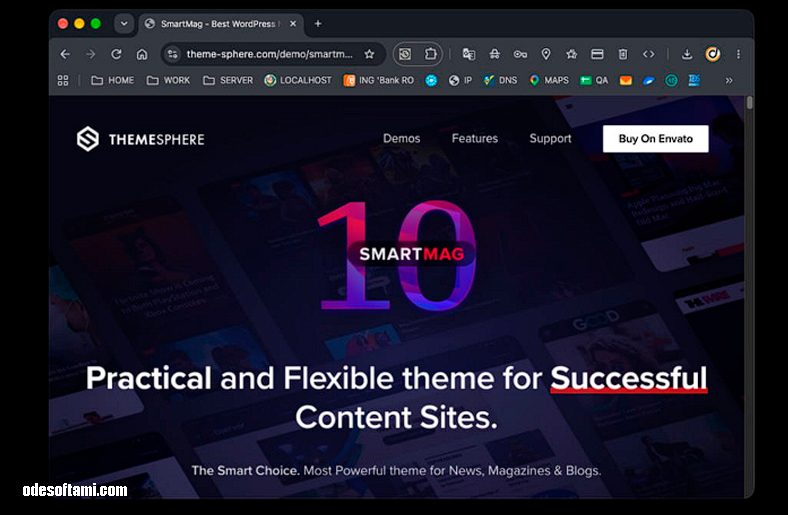This screenshot has height=515, width=788.
Task: Focus the address bar URL
Action: coord(269,54)
